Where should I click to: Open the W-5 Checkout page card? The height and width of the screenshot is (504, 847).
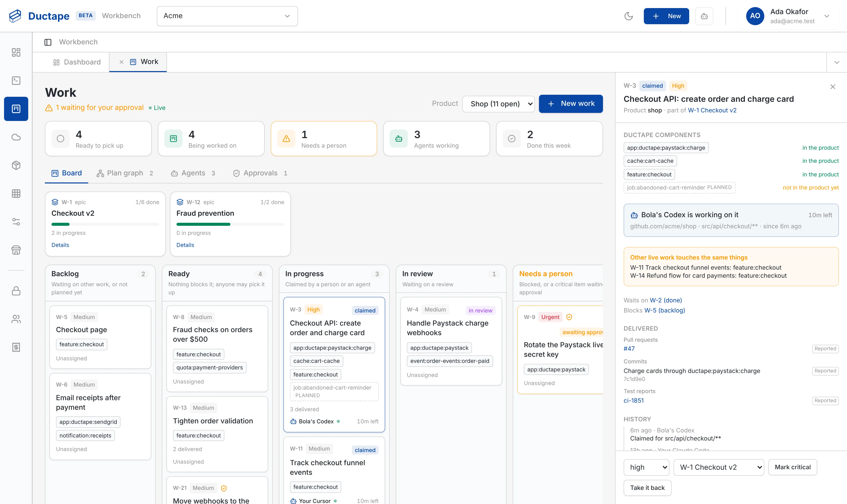tap(100, 337)
